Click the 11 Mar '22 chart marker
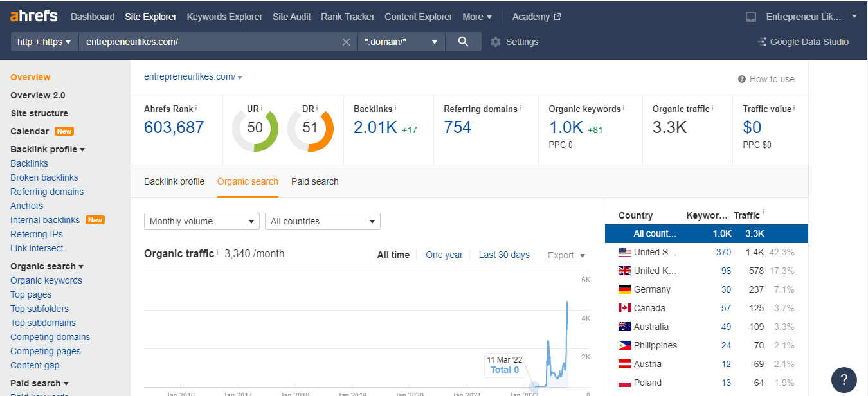 point(534,386)
